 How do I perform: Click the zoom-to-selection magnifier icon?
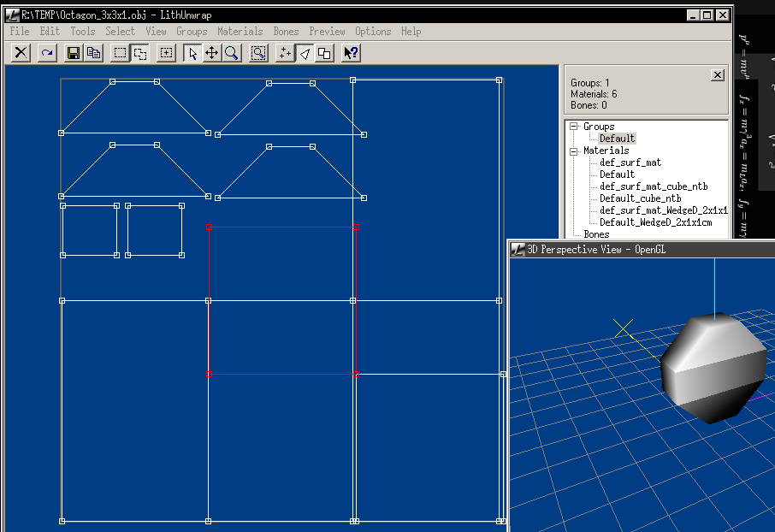pyautogui.click(x=258, y=53)
